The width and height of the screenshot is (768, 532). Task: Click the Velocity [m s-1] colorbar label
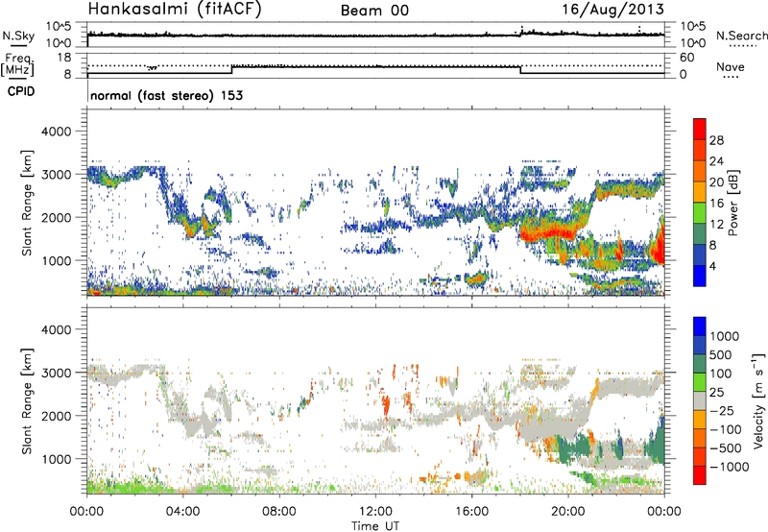click(x=758, y=399)
